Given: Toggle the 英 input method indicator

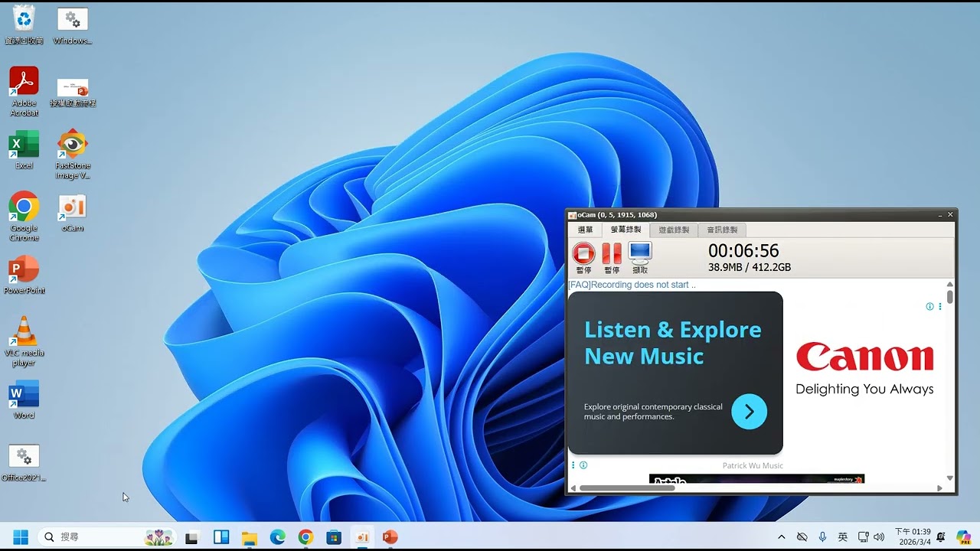Looking at the screenshot, I should pyautogui.click(x=843, y=537).
